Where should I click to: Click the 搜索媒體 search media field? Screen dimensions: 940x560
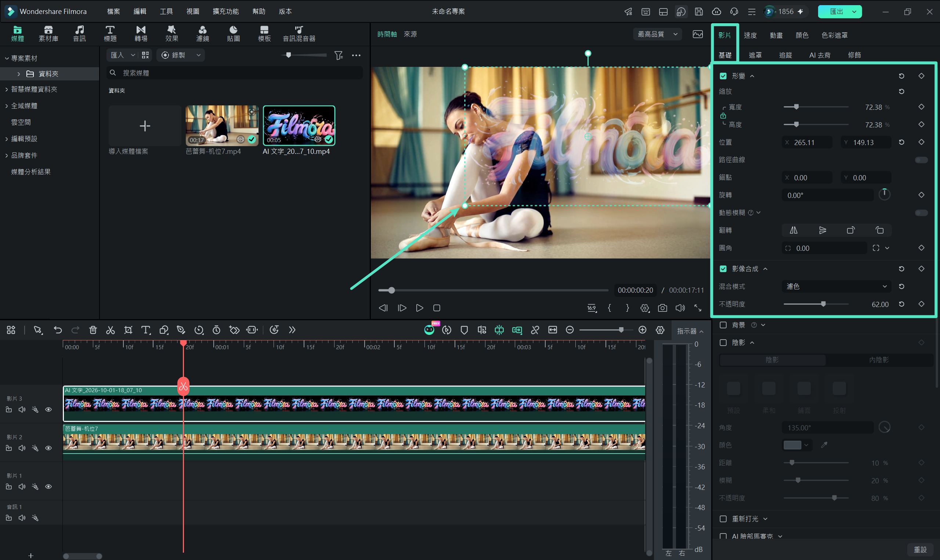pos(235,73)
